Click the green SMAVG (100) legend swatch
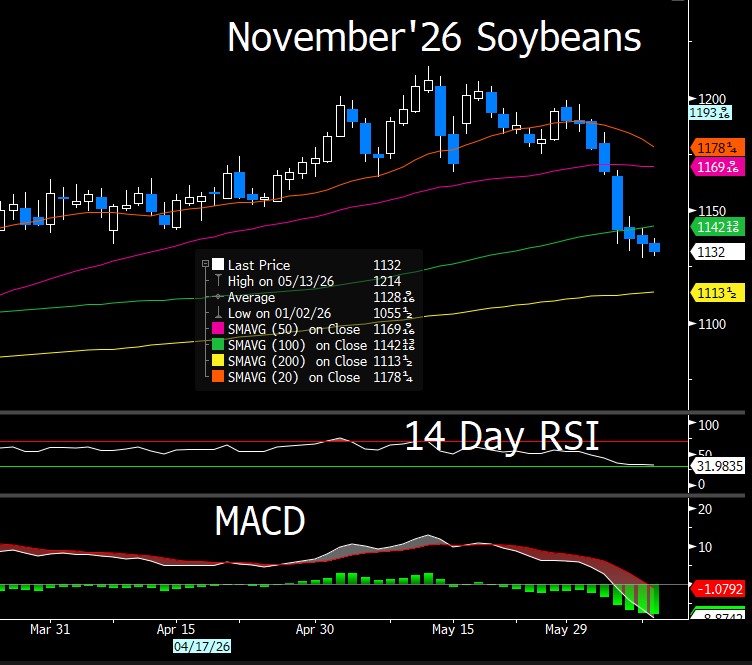This screenshot has height=665, width=752. pyautogui.click(x=218, y=344)
